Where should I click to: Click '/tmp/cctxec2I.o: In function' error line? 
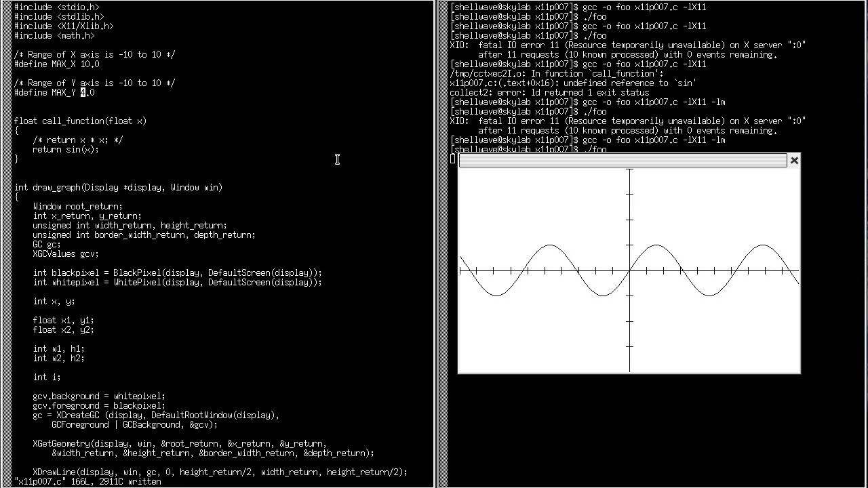coord(557,74)
